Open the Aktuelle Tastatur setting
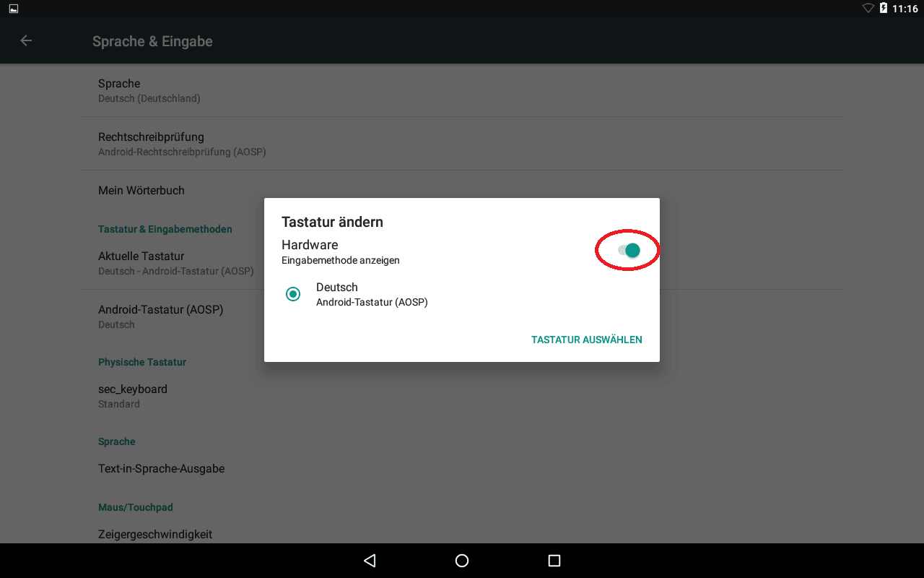Screen dimensions: 924x578 [462, 263]
